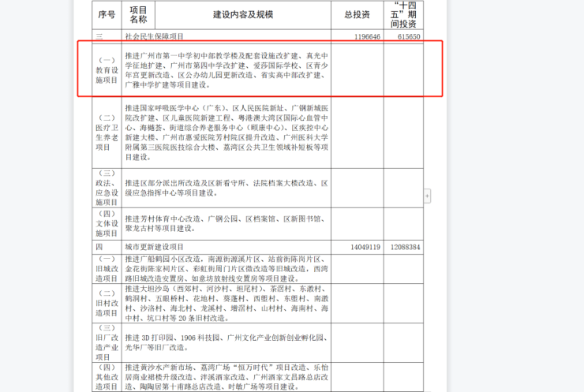The height and width of the screenshot is (392, 584).
Task: Click the 序号 column header cell
Action: (106, 14)
